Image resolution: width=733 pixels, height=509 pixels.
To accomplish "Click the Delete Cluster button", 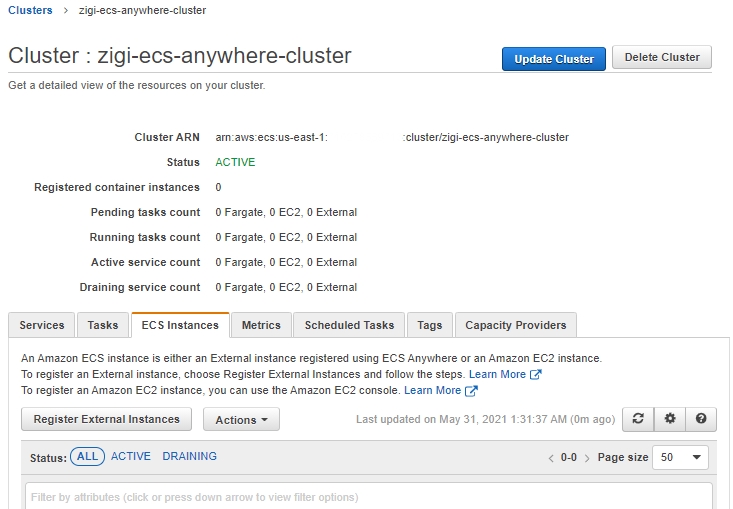I will [x=662, y=57].
